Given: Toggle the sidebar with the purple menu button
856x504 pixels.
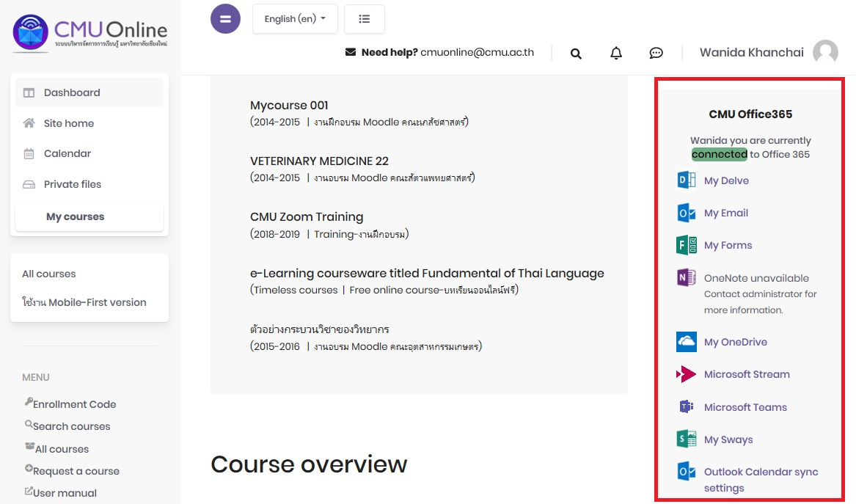Looking at the screenshot, I should (x=225, y=18).
